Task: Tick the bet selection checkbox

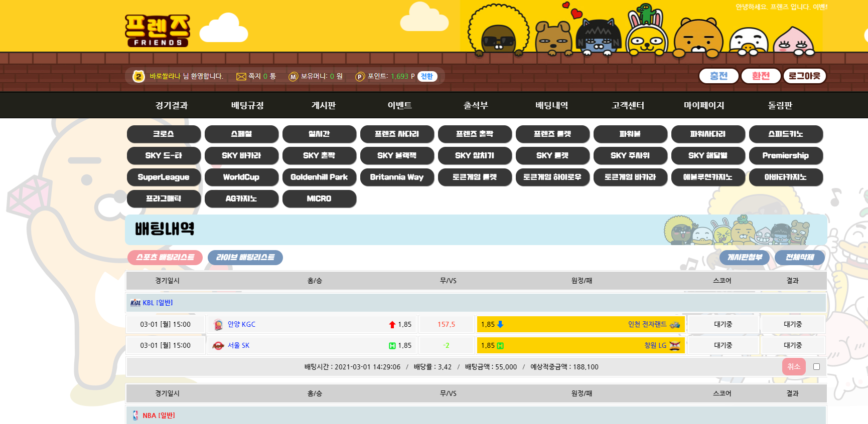Action: tap(816, 367)
